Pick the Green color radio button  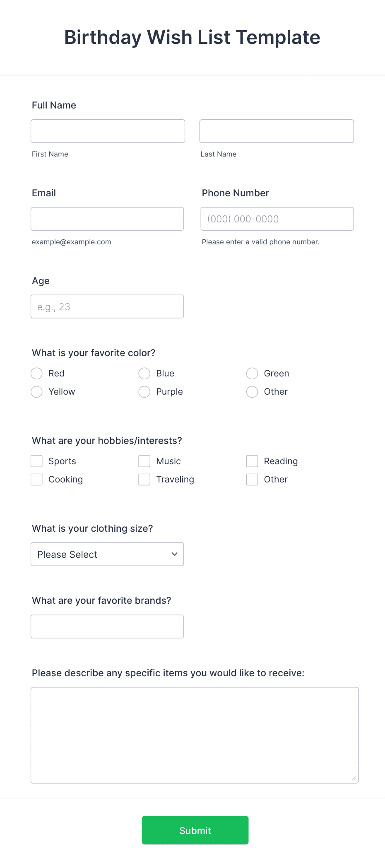coord(252,373)
